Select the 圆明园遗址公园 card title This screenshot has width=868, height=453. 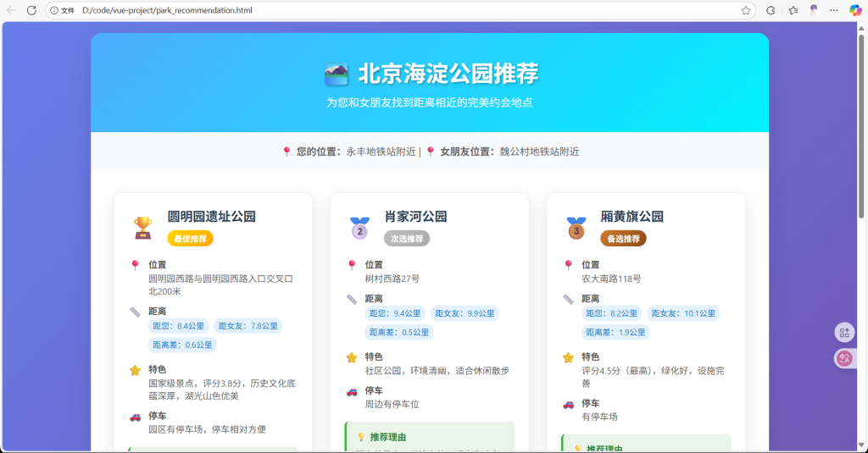click(211, 217)
